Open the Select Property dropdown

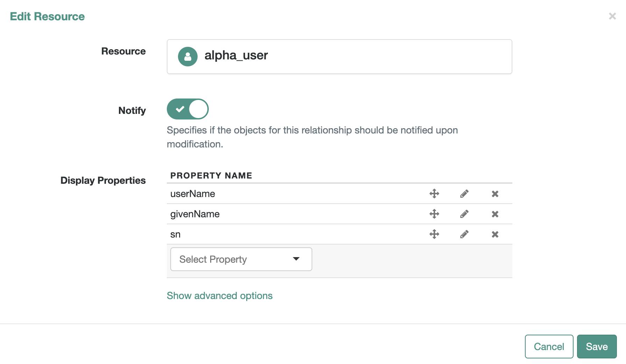tap(241, 259)
